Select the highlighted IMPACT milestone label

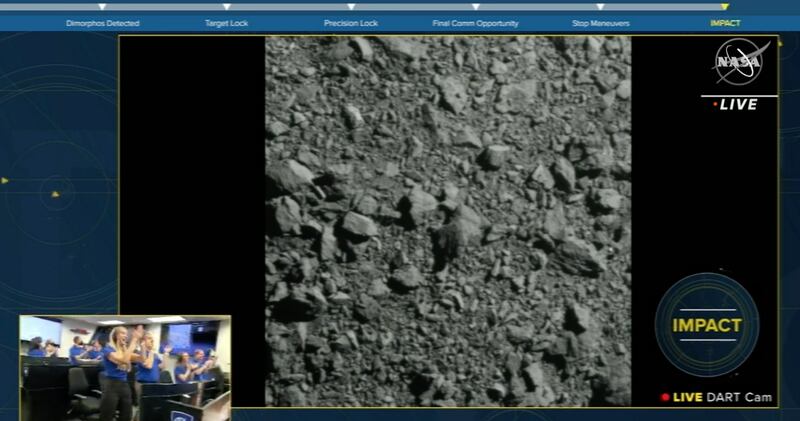click(x=724, y=22)
